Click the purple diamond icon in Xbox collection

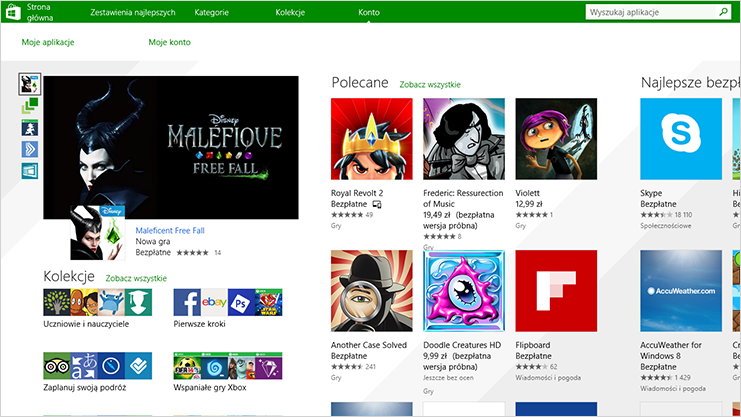[268, 366]
